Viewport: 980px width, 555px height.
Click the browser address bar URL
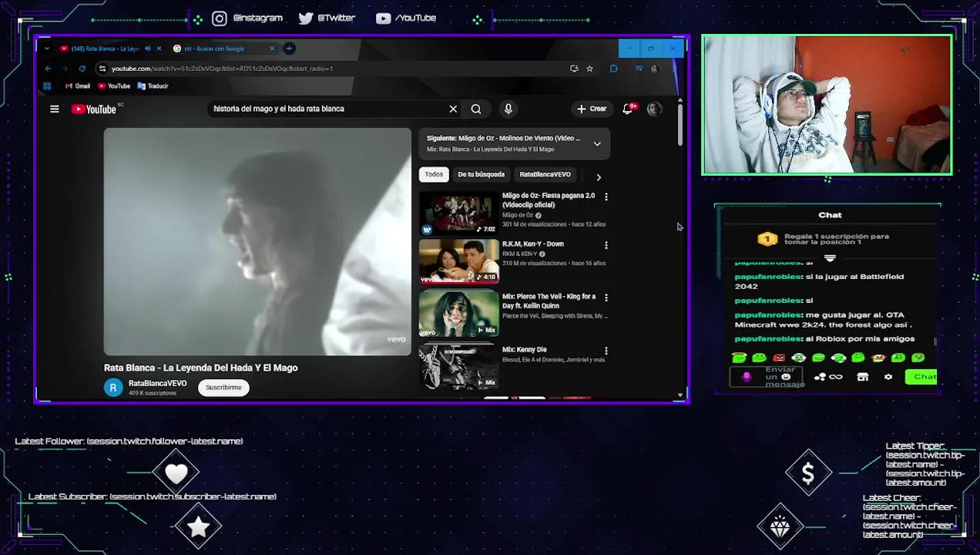click(x=222, y=69)
